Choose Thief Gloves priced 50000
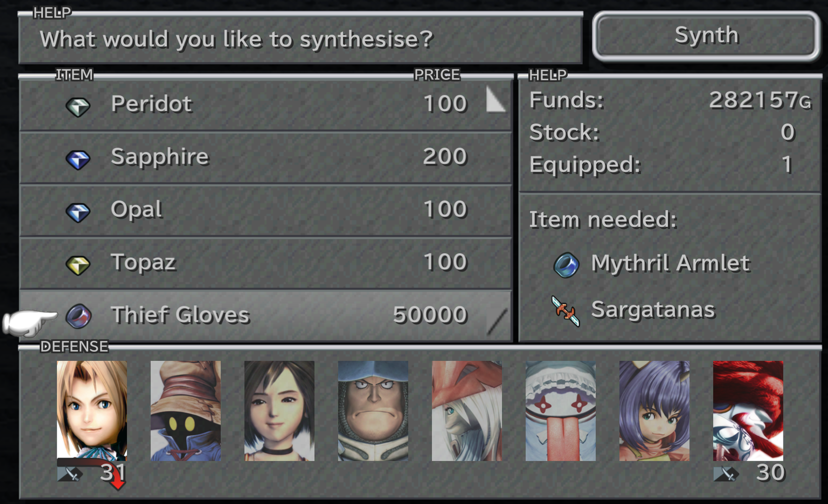This screenshot has height=504, width=828. [x=266, y=316]
